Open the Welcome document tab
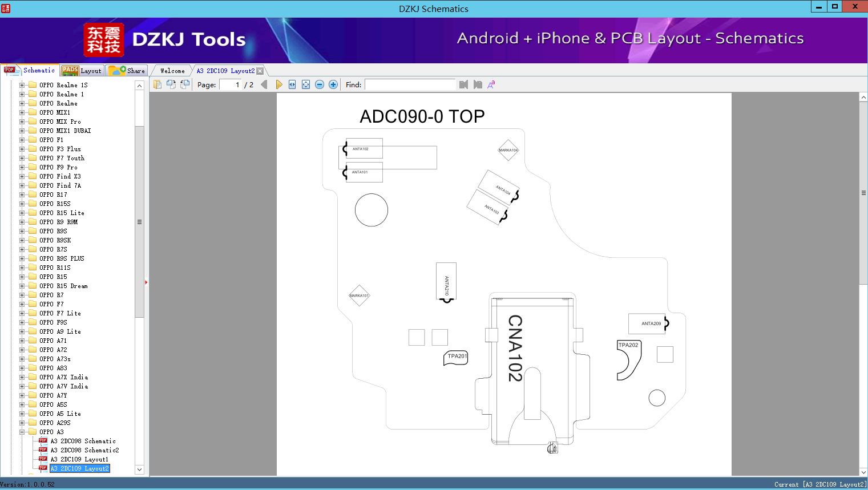The height and width of the screenshot is (490, 868). (172, 71)
